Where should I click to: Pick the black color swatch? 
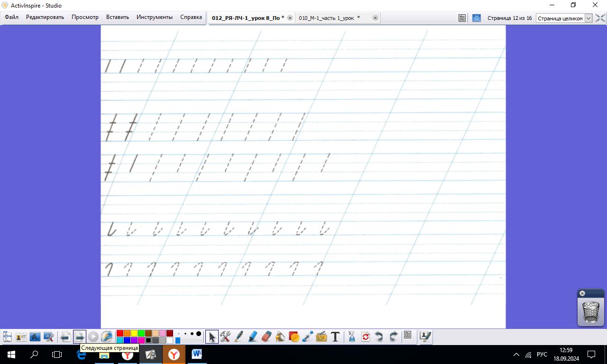(x=148, y=340)
